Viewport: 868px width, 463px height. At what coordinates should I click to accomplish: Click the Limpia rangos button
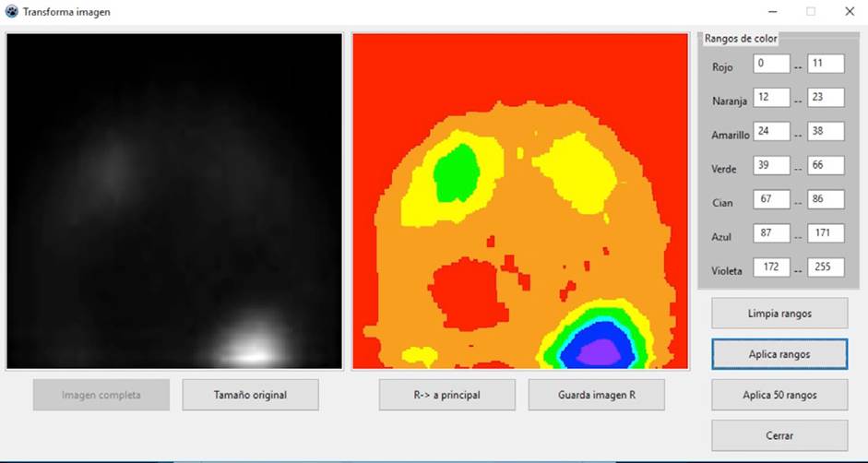coord(779,314)
